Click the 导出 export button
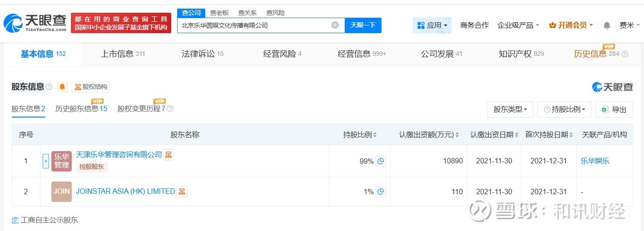644x231 pixels. [x=614, y=109]
